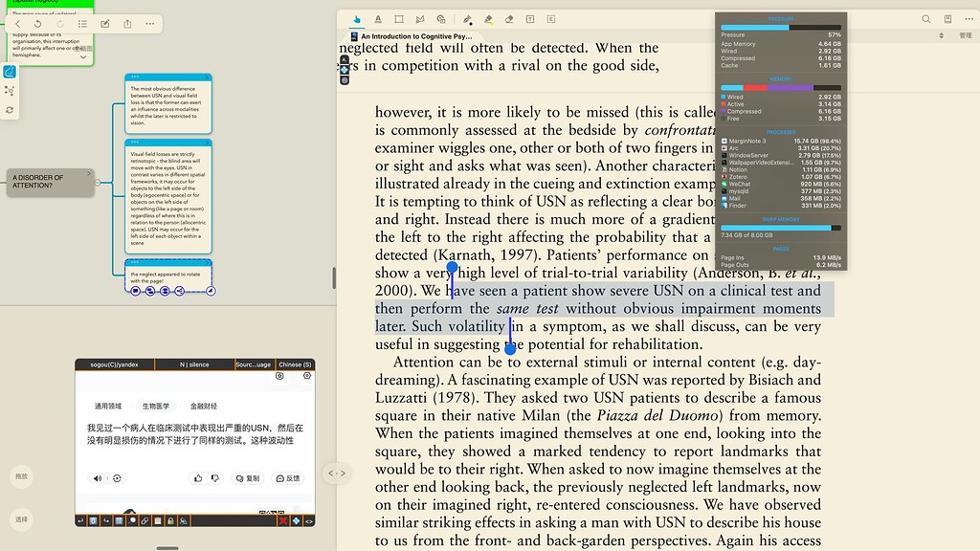Click the search magnifier in document pane
980x551 pixels.
(x=925, y=19)
